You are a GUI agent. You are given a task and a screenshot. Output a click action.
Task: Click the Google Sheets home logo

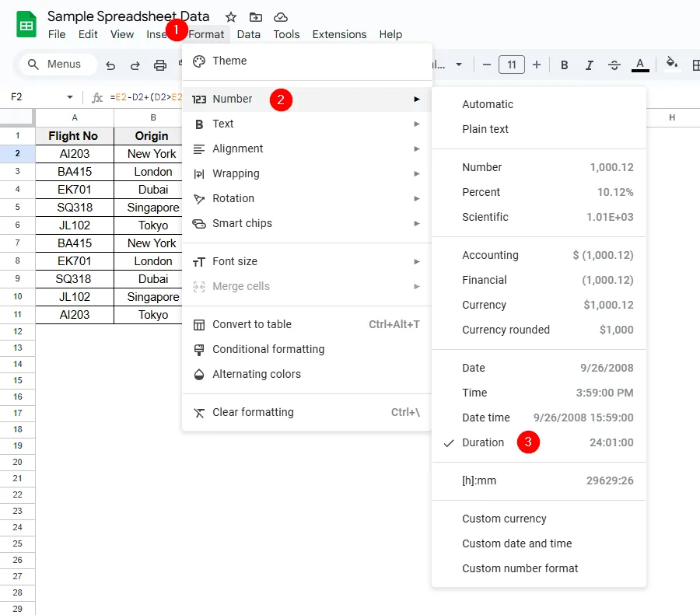point(26,24)
